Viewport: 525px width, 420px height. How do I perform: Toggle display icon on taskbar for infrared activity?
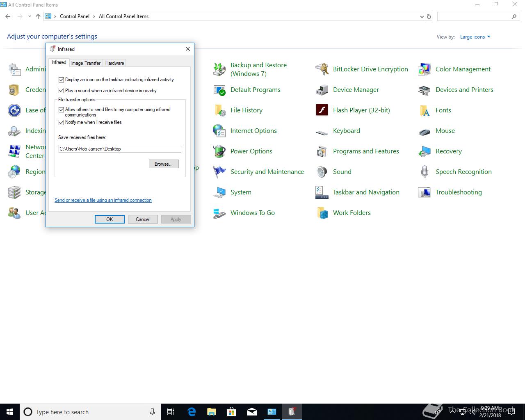click(61, 80)
